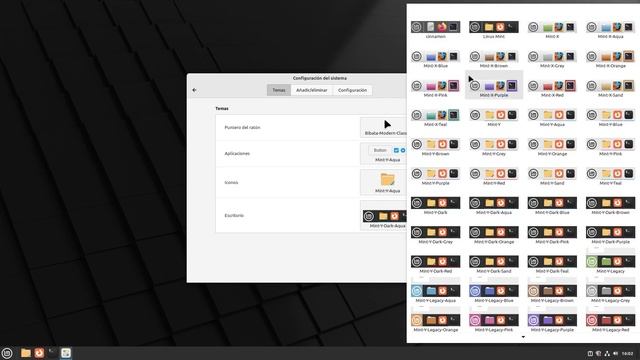Select the Mint-X-Teal theme

tap(436, 118)
